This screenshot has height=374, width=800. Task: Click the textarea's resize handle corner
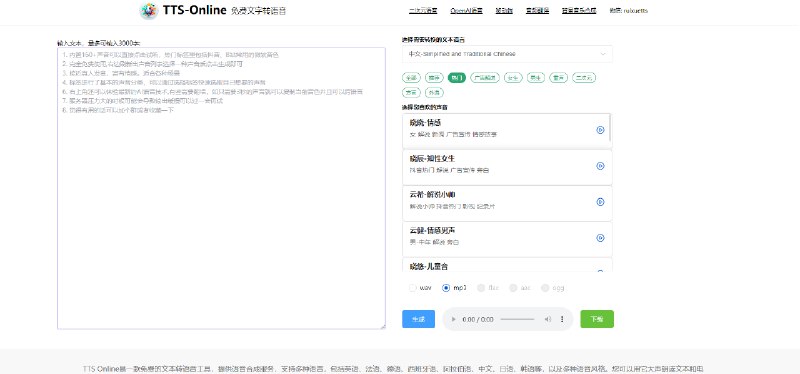(383, 326)
